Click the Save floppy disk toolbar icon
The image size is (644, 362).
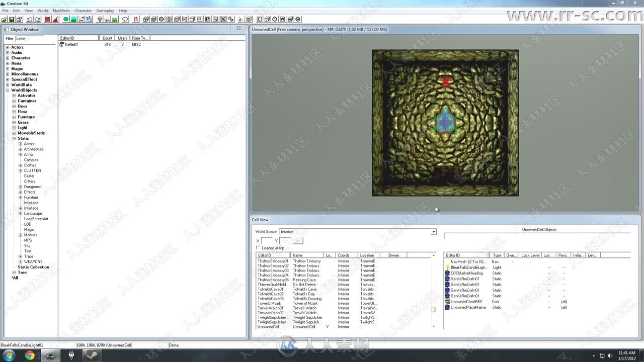pos(12,19)
